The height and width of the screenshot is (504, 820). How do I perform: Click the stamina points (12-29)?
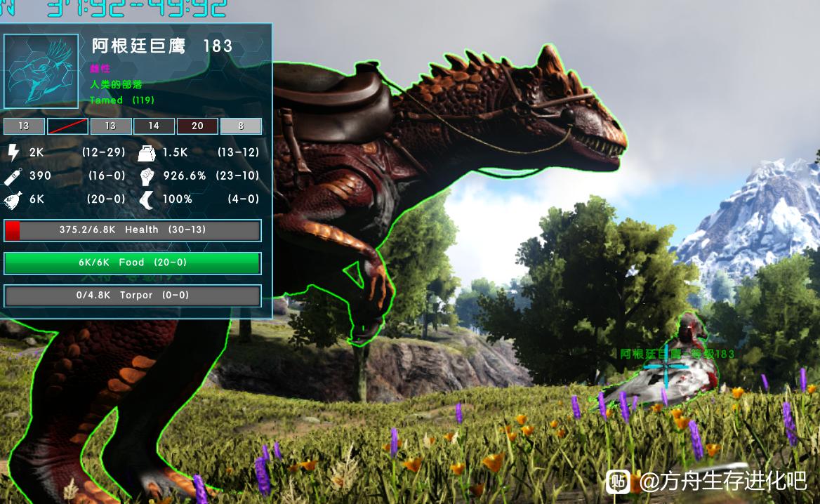(103, 152)
